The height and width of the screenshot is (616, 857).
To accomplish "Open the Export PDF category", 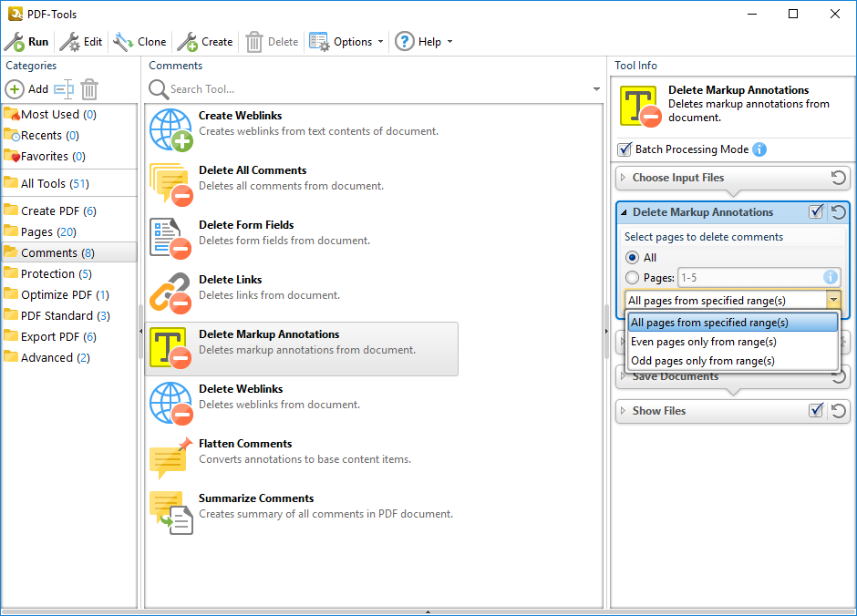I will point(50,336).
